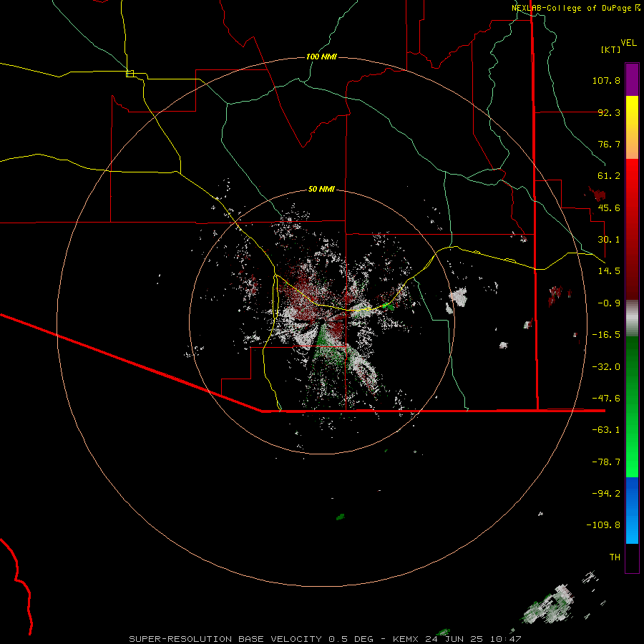Click the [KT] units label

611,49
